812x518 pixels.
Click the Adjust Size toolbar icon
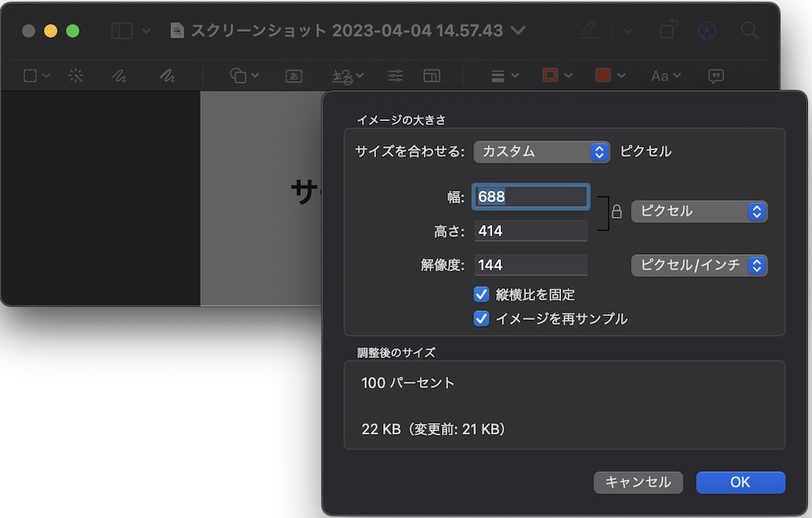tap(431, 76)
